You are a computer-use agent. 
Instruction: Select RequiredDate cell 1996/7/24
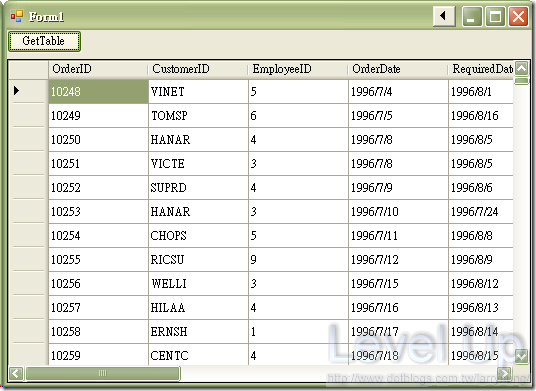coord(481,212)
